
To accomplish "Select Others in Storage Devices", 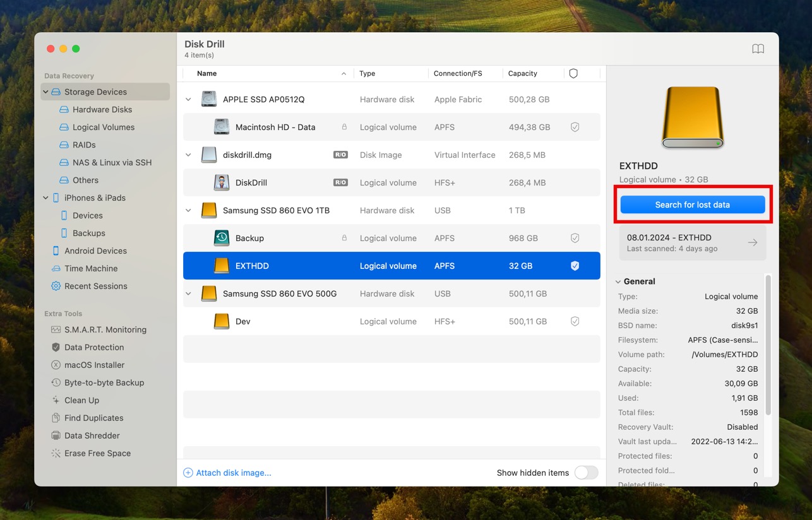I will (x=85, y=180).
